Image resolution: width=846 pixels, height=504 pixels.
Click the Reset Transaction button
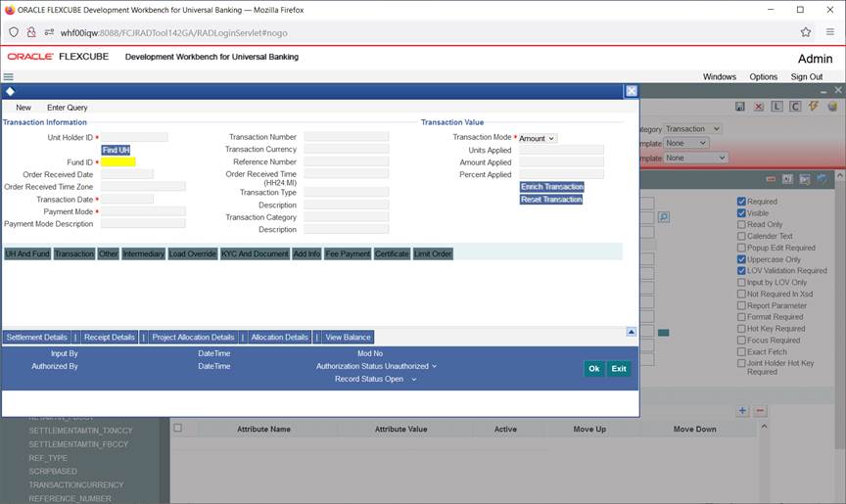point(551,200)
